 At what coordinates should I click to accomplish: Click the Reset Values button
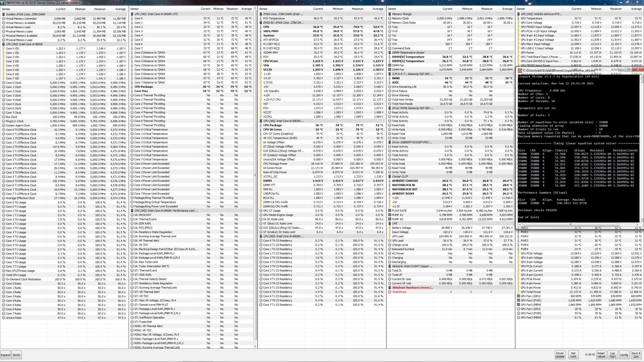[601, 355]
